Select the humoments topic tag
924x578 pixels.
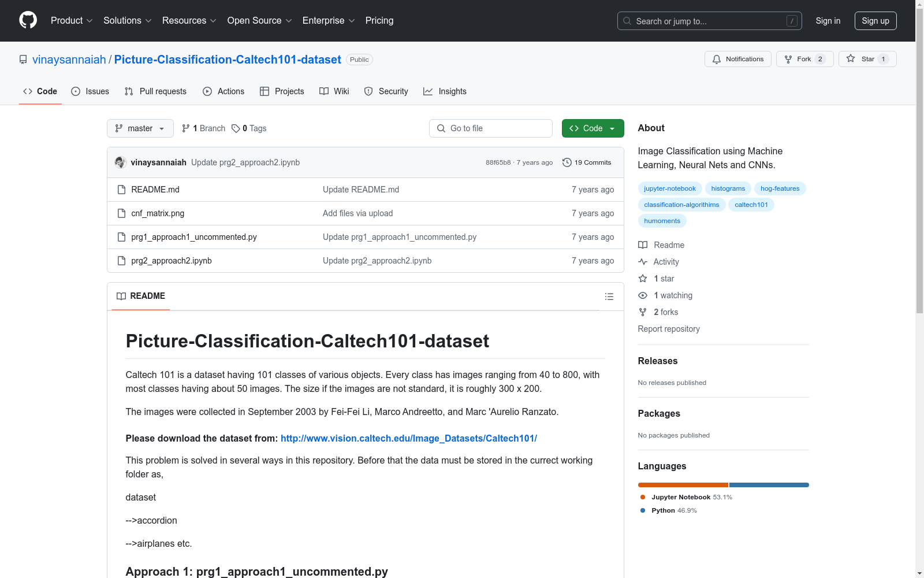662,221
